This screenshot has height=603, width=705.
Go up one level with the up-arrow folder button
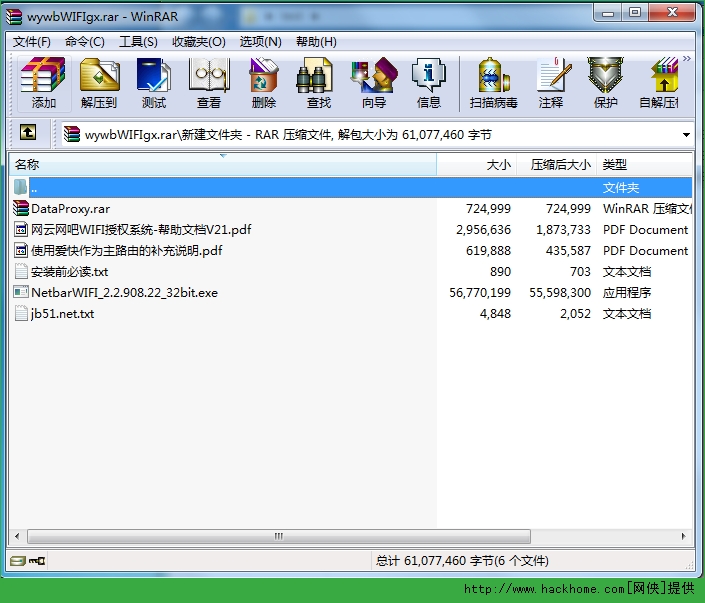(28, 132)
